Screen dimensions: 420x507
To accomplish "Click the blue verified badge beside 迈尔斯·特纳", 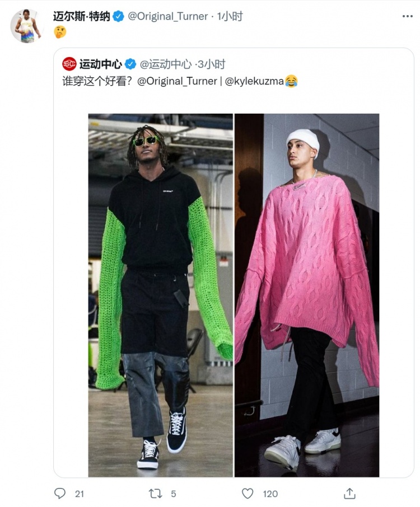I will coord(118,16).
